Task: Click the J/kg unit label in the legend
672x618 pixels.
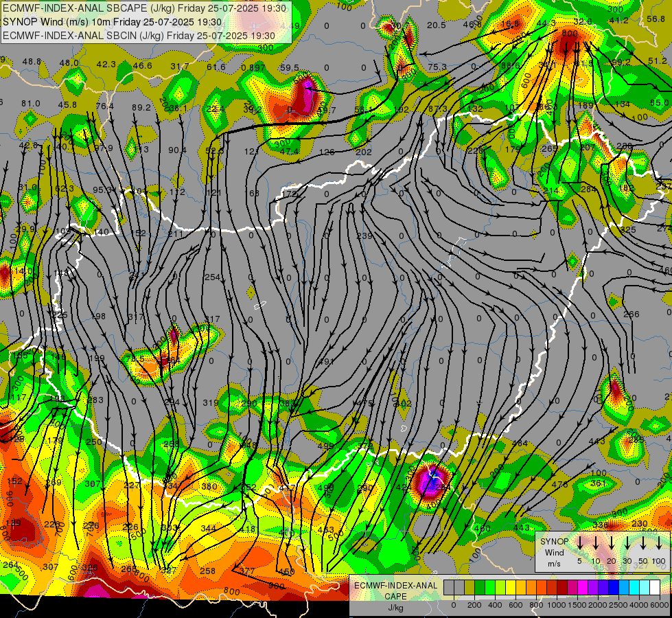Action: tap(395, 608)
